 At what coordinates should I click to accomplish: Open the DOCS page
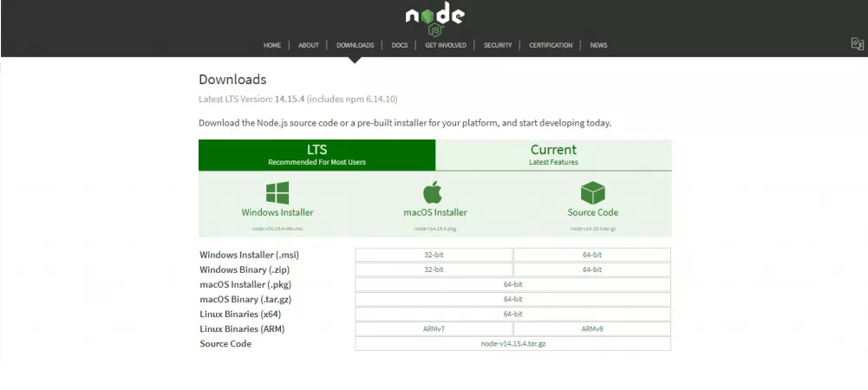pyautogui.click(x=399, y=45)
